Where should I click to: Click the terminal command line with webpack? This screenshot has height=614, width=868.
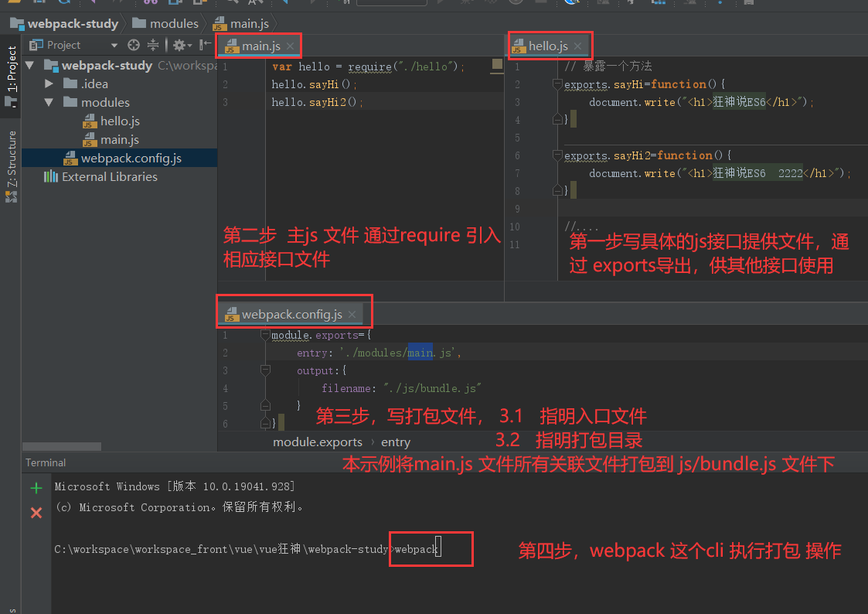pyautogui.click(x=247, y=549)
